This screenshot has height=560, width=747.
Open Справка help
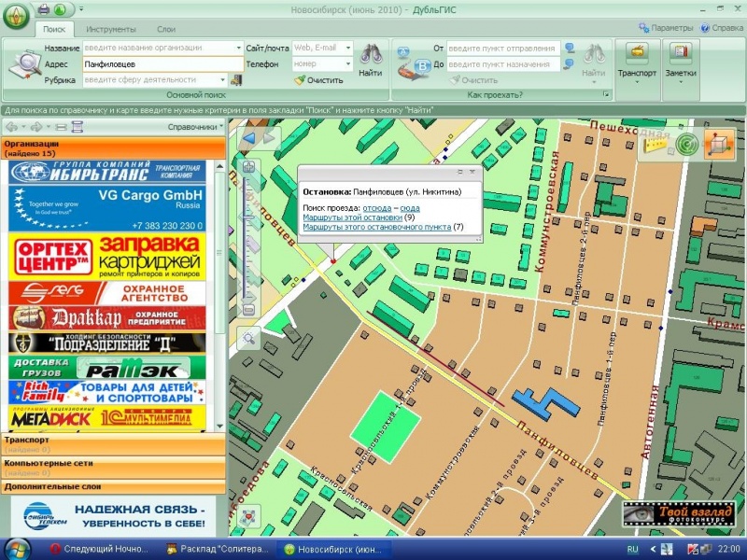pos(721,28)
